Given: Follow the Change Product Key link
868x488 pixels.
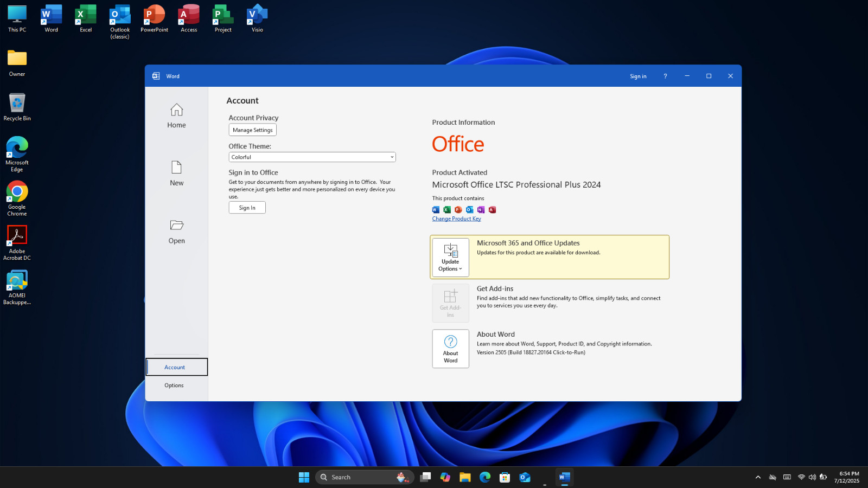Looking at the screenshot, I should pyautogui.click(x=457, y=219).
